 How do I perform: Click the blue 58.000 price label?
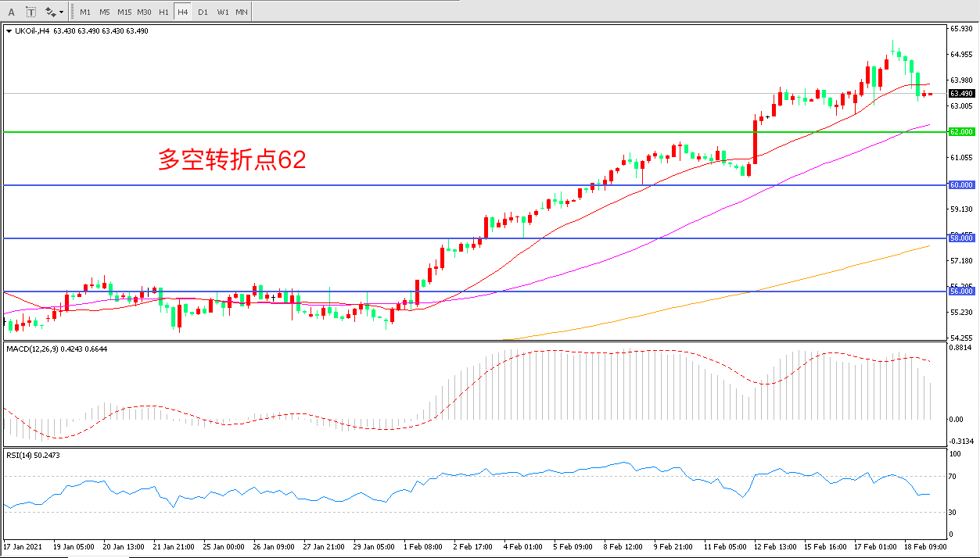[x=961, y=238]
